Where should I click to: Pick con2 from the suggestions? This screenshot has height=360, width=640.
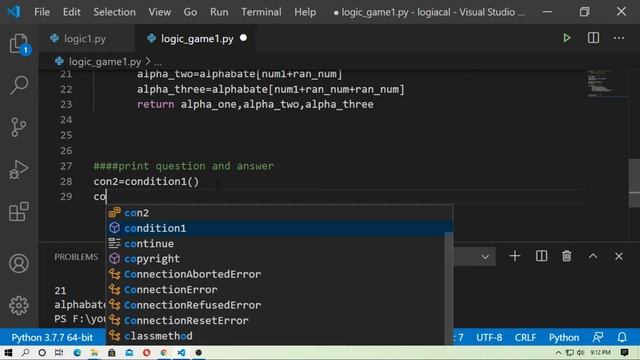(x=279, y=213)
